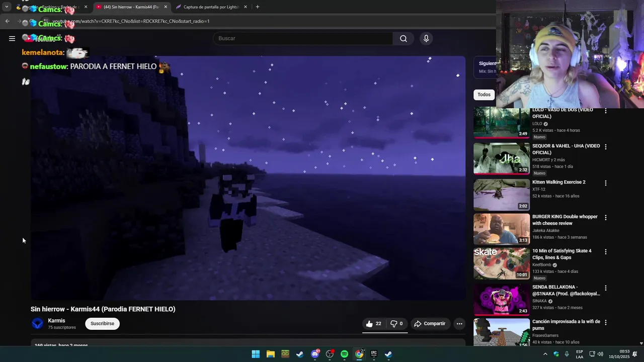Click the magnifier search button

click(404, 38)
